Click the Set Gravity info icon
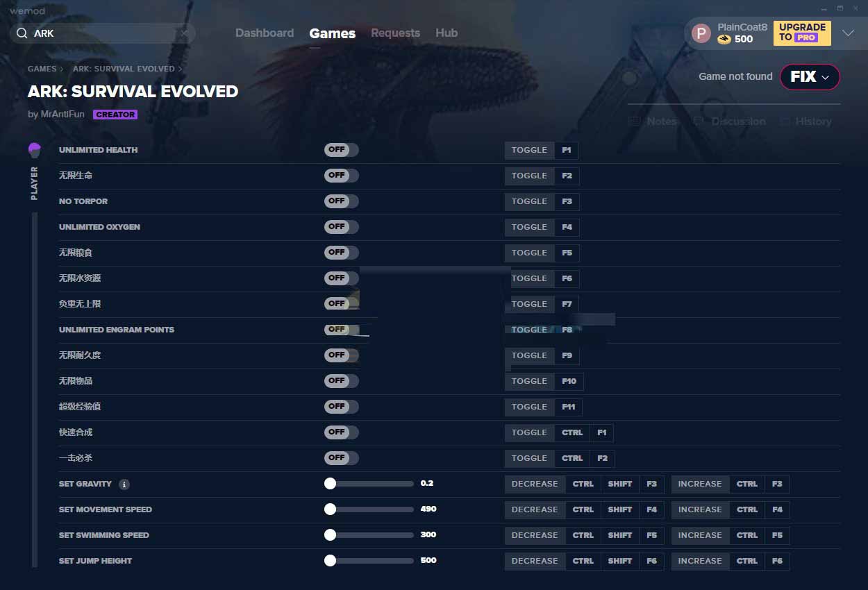 pyautogui.click(x=124, y=484)
